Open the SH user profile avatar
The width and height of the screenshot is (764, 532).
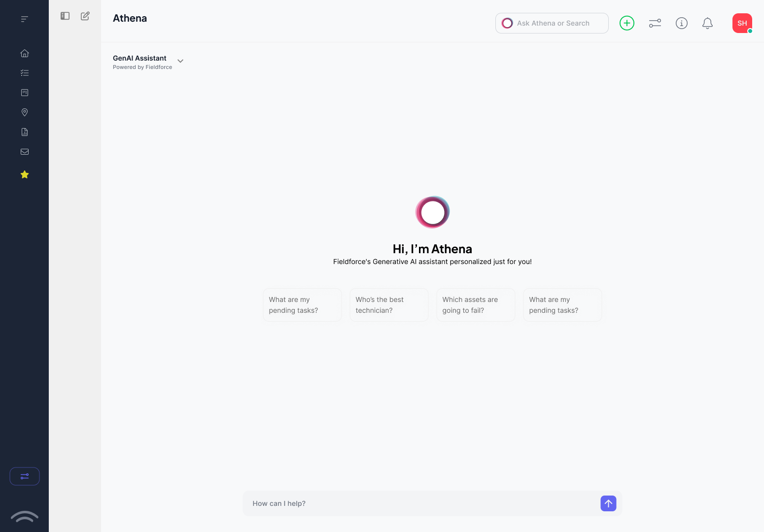[x=742, y=23]
